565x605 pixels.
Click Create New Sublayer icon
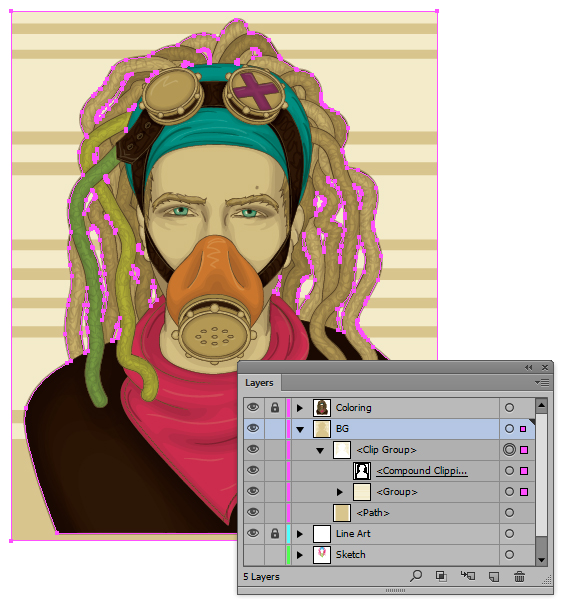pos(468,576)
